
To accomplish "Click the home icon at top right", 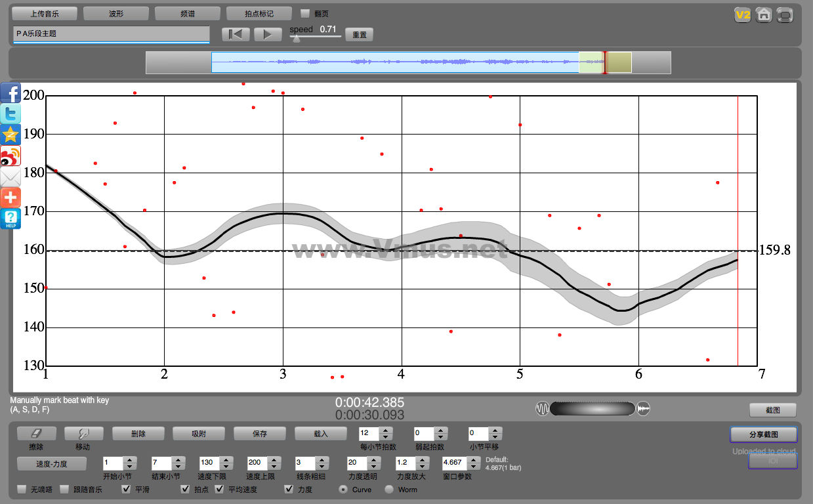I will click(x=763, y=15).
